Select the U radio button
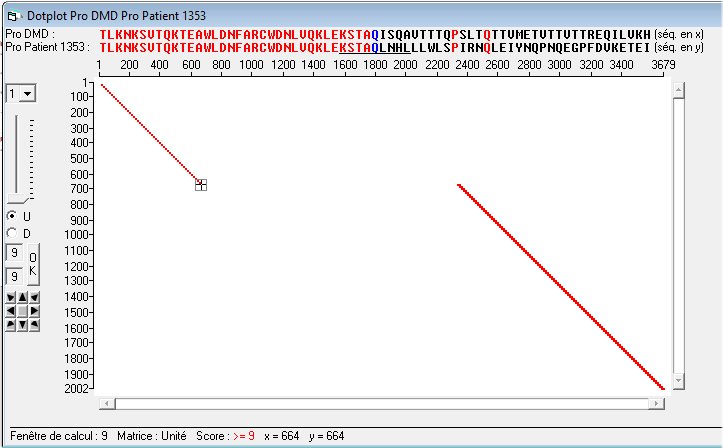The image size is (723, 448). pyautogui.click(x=12, y=216)
